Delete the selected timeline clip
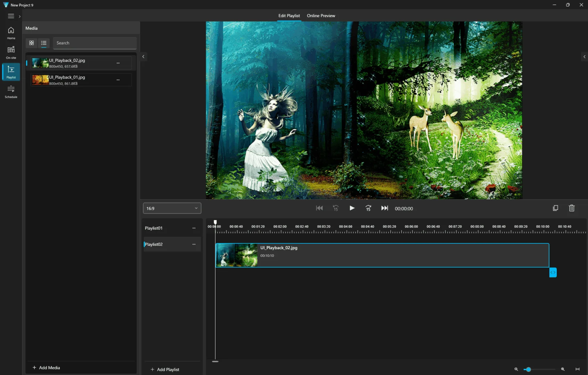The height and width of the screenshot is (375, 588). coord(572,208)
